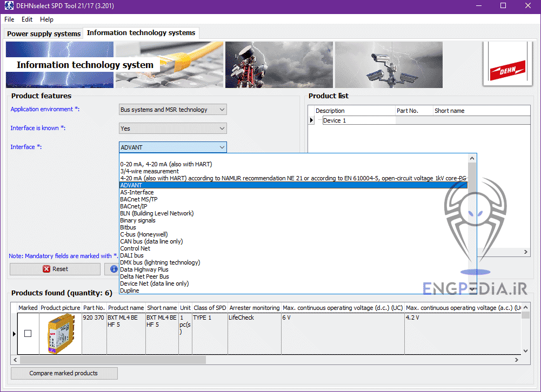
Task: Select C-bus (Honeywell) option
Action: click(293, 234)
